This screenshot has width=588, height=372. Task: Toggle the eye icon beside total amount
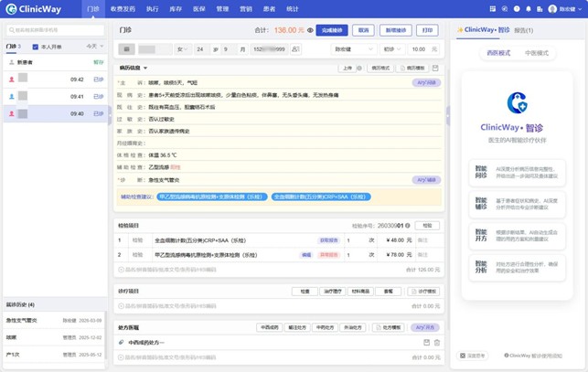pyautogui.click(x=310, y=30)
